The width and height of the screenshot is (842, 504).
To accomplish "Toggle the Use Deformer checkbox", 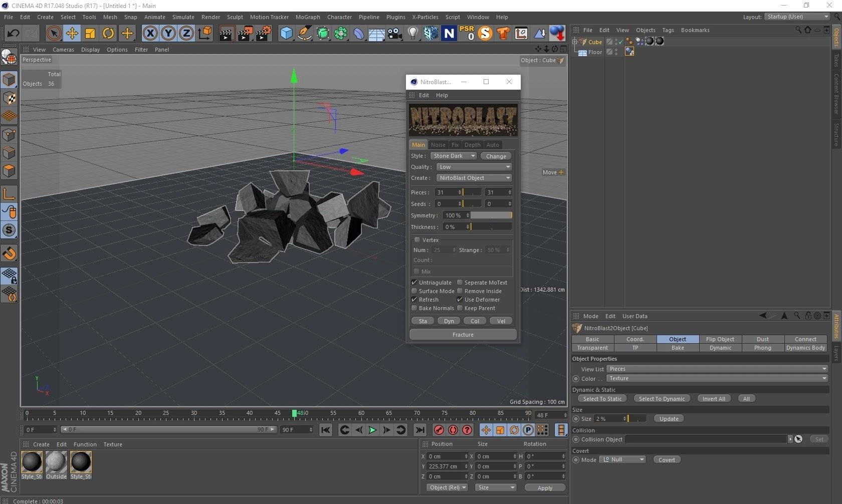I will click(460, 300).
